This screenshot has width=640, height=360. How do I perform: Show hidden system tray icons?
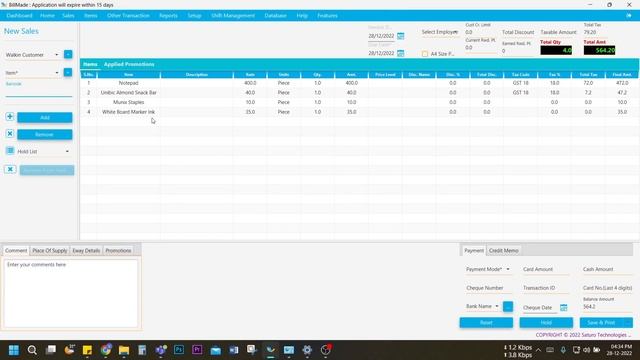tap(538, 350)
